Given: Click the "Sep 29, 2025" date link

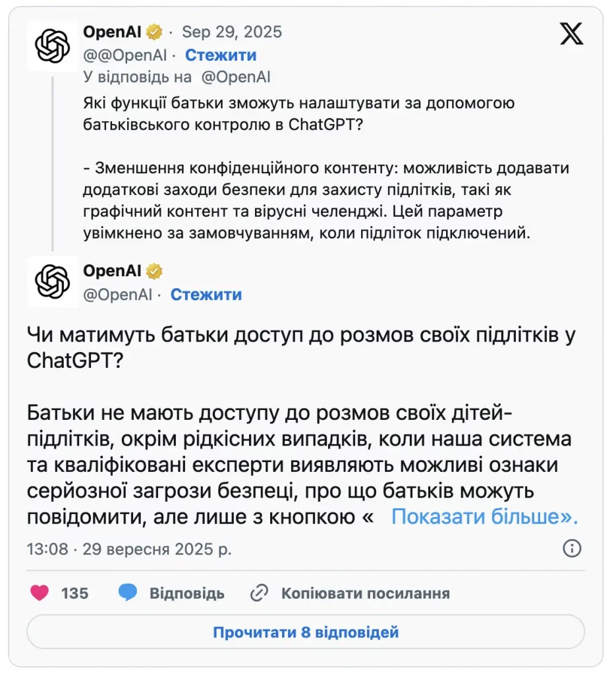Looking at the screenshot, I should coord(231,31).
